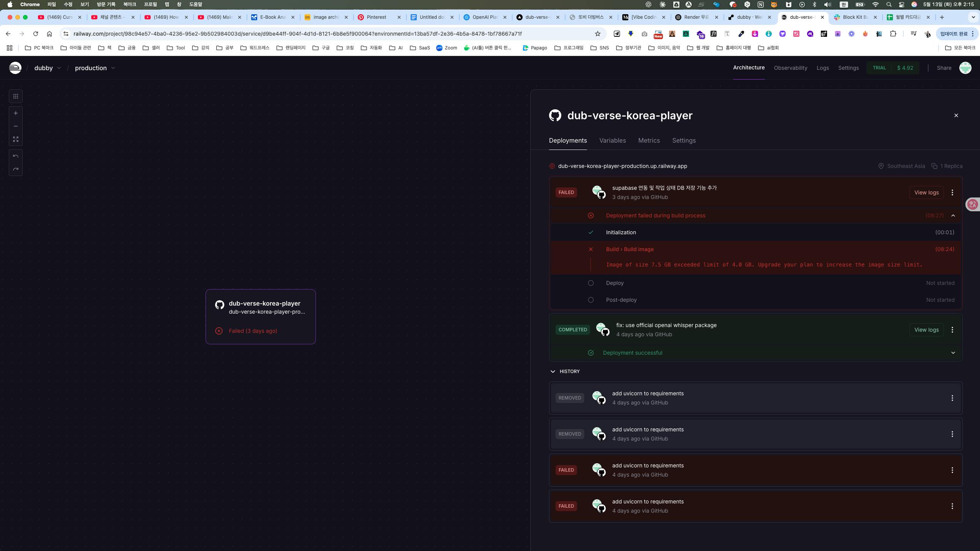Image resolution: width=980 pixels, height=551 pixels.
Task: View logs of failed supabase deployment
Action: [926, 192]
